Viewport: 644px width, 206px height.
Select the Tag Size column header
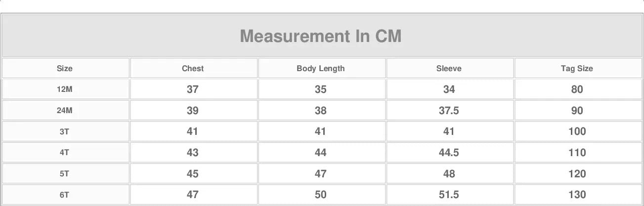point(577,69)
